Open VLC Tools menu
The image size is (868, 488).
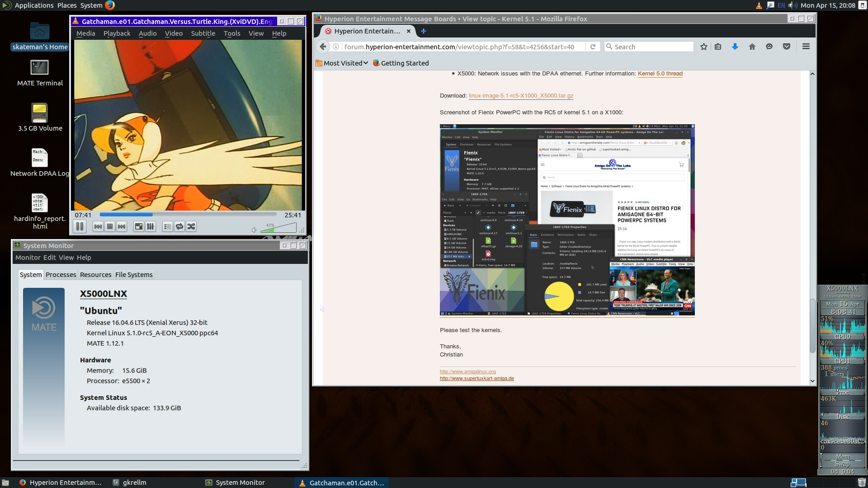(232, 33)
